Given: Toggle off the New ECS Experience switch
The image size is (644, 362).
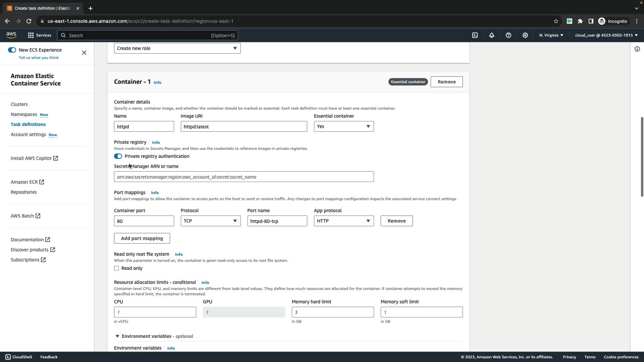Looking at the screenshot, I should coord(12,50).
